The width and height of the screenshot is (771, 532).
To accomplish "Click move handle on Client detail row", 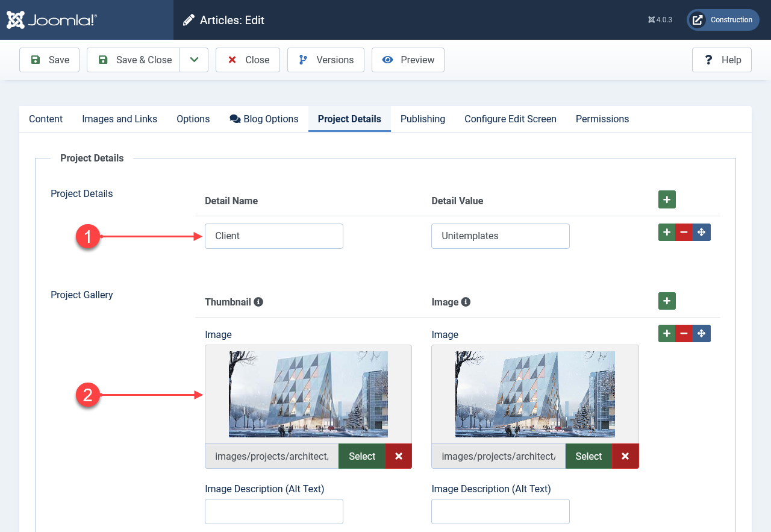I will [x=701, y=232].
